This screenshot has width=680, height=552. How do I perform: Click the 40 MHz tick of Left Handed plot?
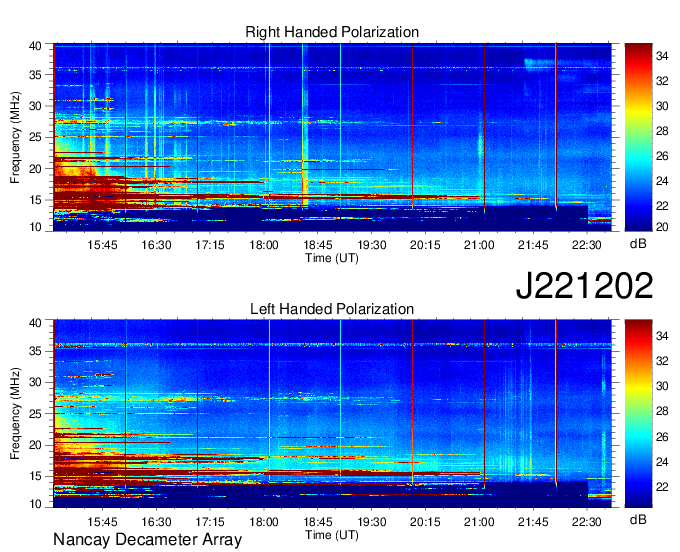[36, 323]
